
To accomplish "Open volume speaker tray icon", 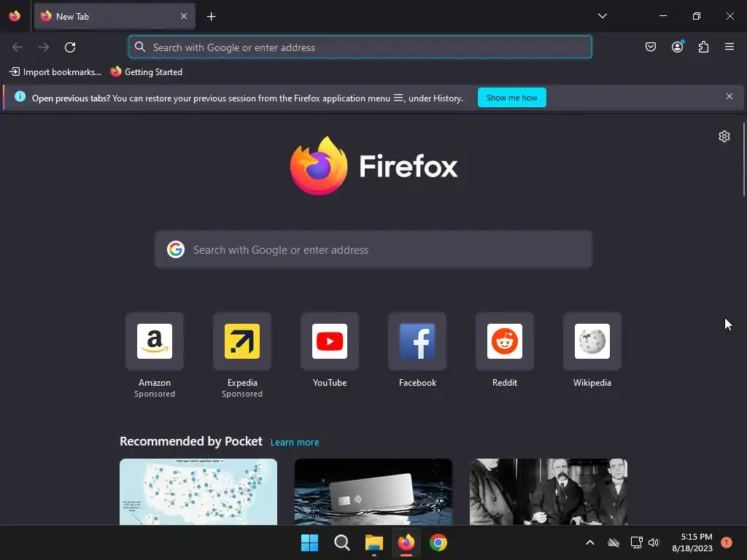I will pos(654,542).
